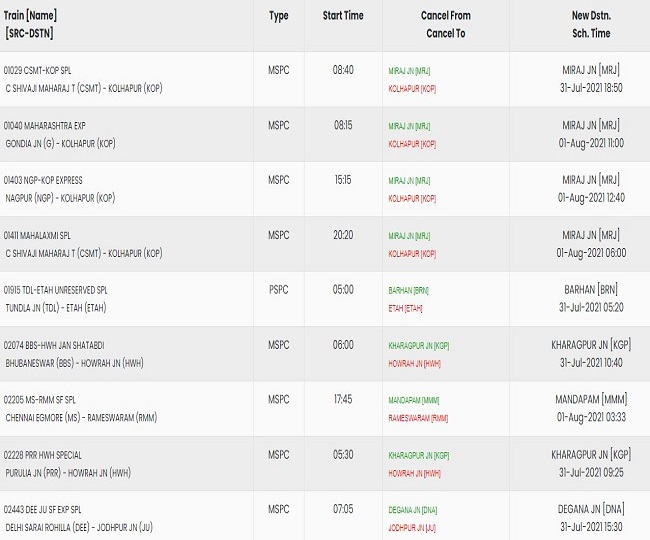
Task: Select 01915 TDL-ETAH UNRESERVED SPL
Action: click(56, 290)
